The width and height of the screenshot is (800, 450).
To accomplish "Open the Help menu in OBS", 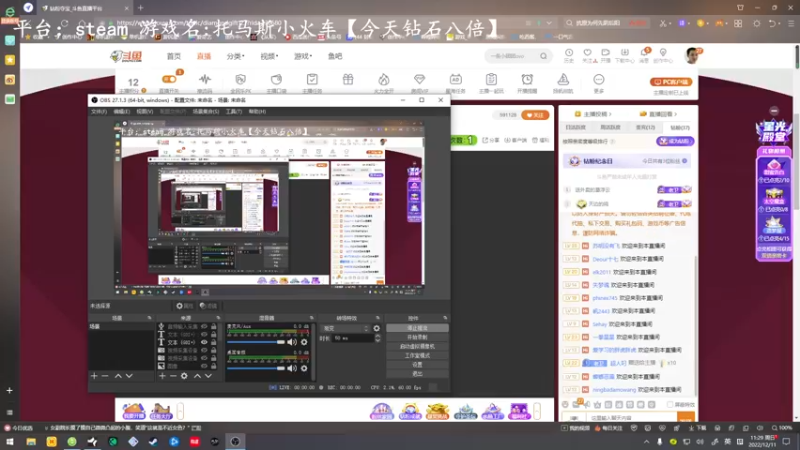I will [x=257, y=111].
